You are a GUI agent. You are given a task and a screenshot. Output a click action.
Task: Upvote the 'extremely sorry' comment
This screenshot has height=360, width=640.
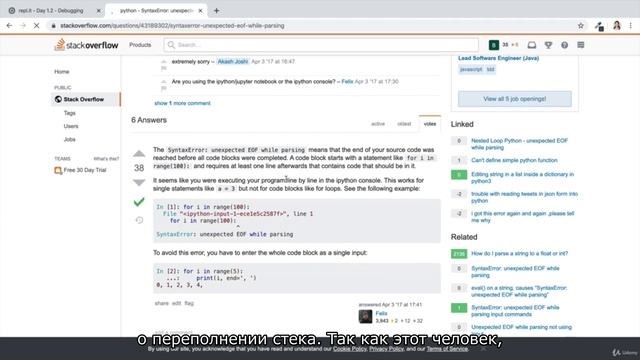[x=164, y=62]
